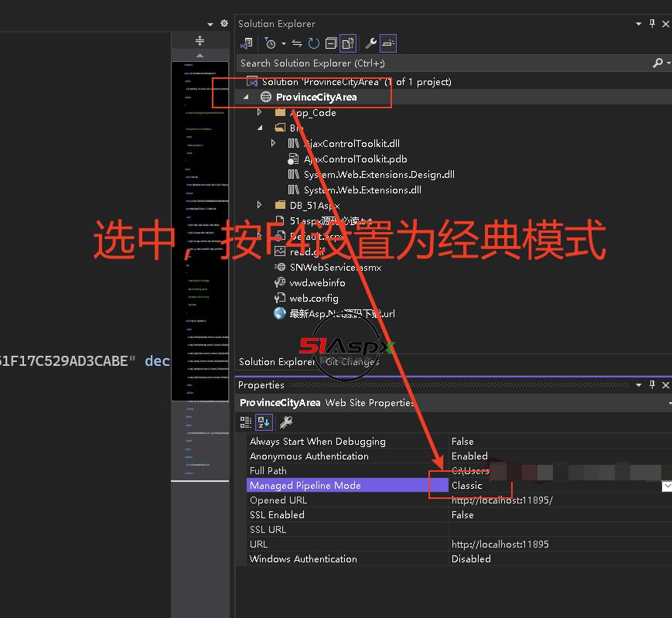Viewport: 672px width, 618px height.
Task: Click the Pending Changes Filter clock icon
Action: pyautogui.click(x=269, y=43)
